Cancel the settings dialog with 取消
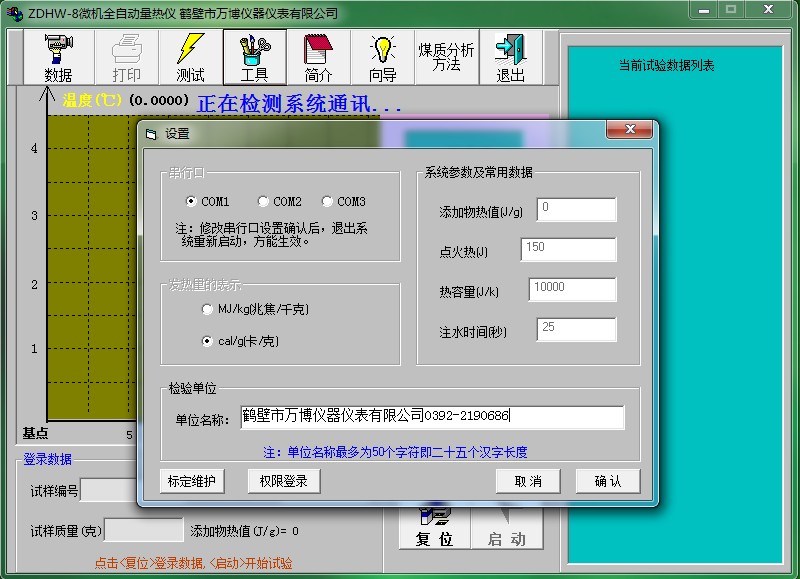This screenshot has height=579, width=800. click(x=528, y=481)
